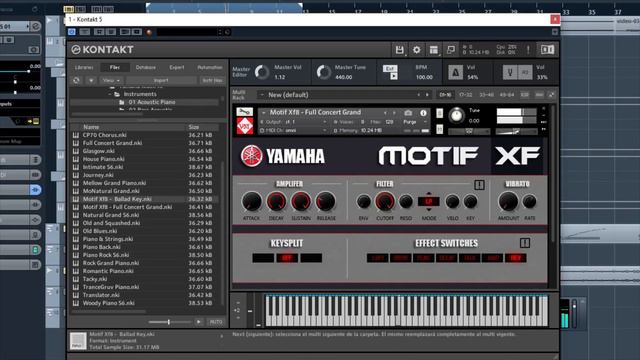Toggle the first Effect Switches button
640x360 pixels.
(378, 258)
